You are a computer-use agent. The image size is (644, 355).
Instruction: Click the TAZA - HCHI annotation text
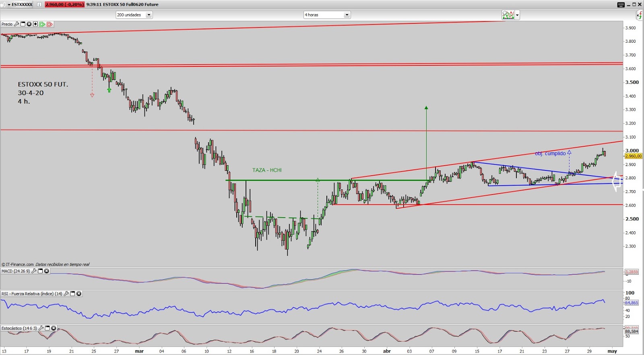pyautogui.click(x=267, y=170)
